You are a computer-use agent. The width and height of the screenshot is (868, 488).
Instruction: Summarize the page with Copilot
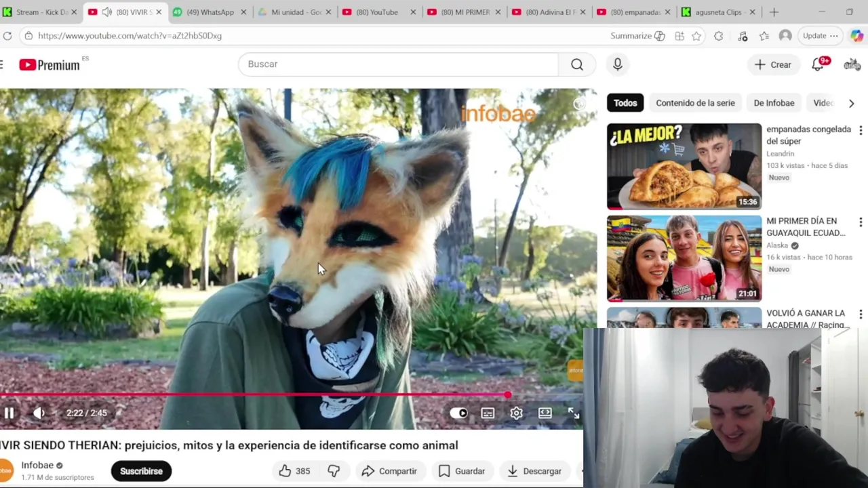pos(637,36)
